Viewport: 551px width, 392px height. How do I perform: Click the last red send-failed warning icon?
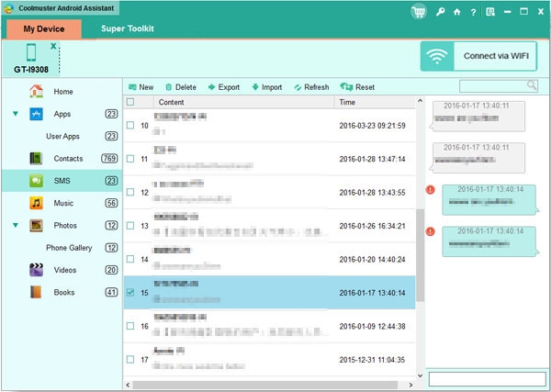[431, 231]
